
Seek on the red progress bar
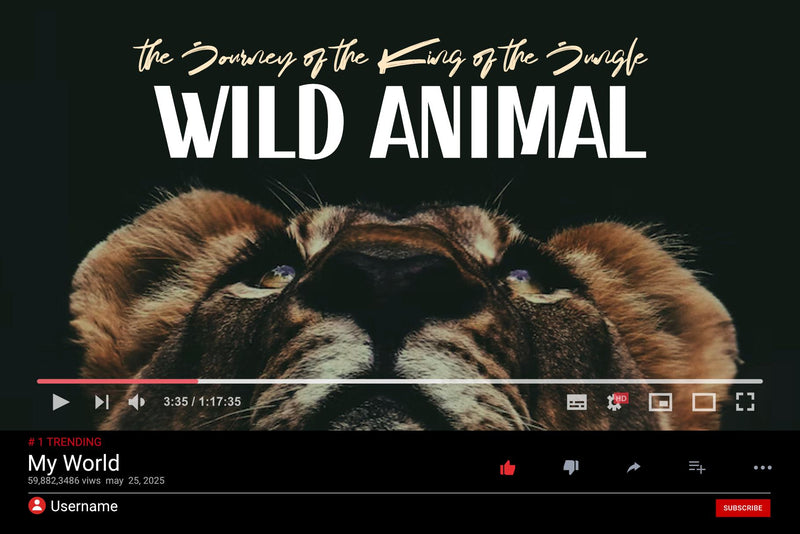[399, 381]
